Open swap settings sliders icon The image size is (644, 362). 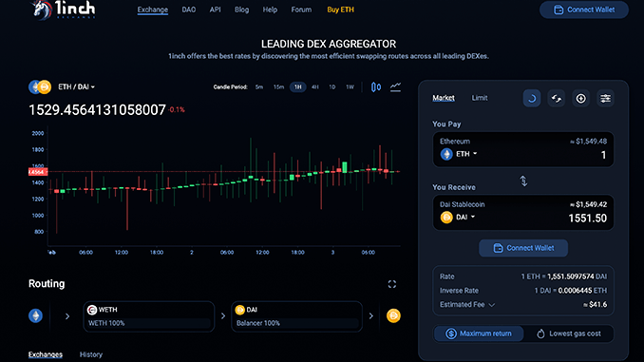point(605,98)
